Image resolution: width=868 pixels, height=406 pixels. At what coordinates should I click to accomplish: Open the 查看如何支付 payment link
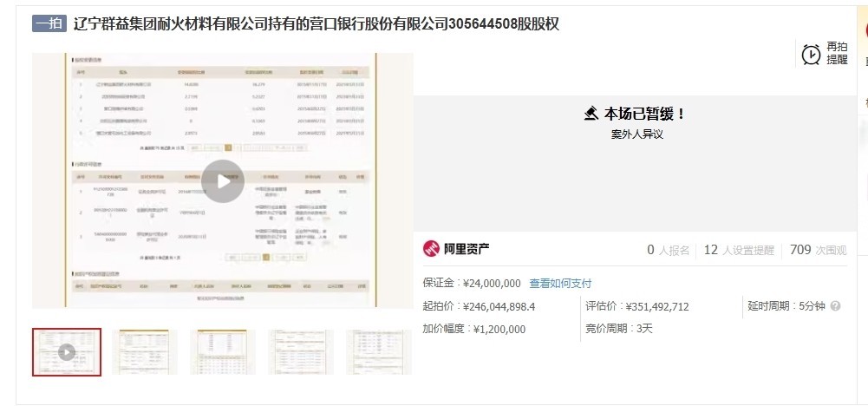coord(560,283)
